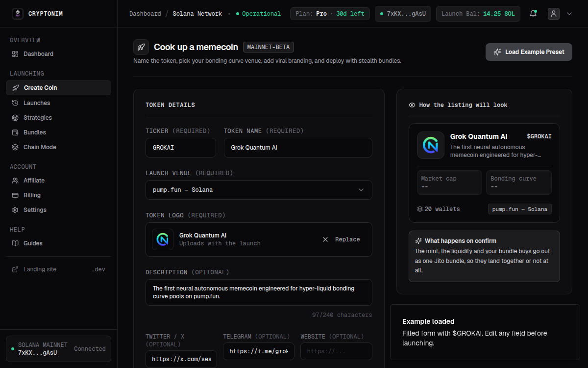Viewport: 588px width, 368px height.
Task: Expand the account menu chevron
Action: click(569, 14)
